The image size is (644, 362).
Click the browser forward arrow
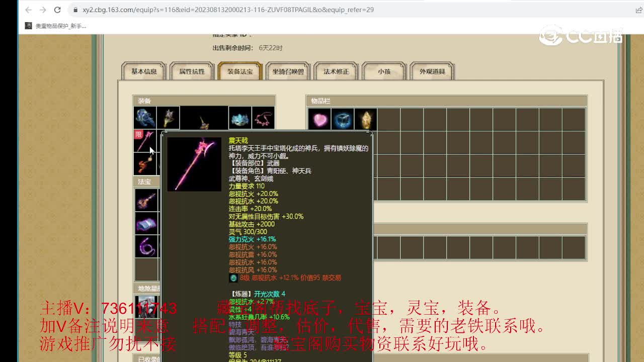tap(43, 10)
